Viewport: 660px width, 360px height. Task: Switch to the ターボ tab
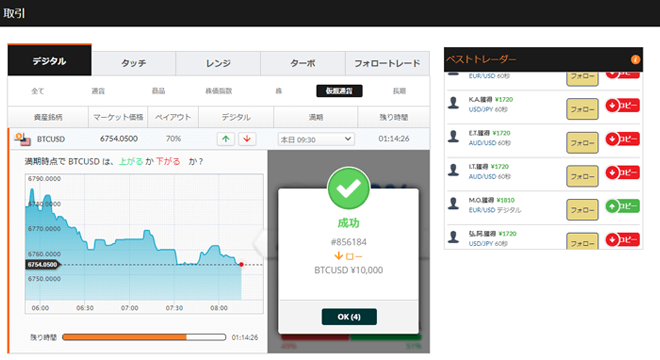303,63
